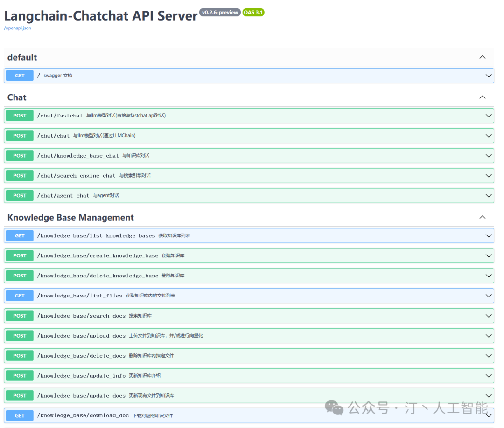Open the /chat/agent_chat path text
Viewport: 504px width, 428px height.
[63, 195]
